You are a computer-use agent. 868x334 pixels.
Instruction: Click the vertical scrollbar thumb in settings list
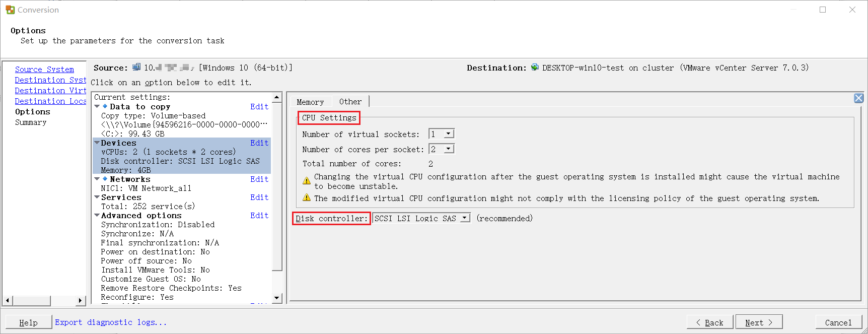(x=276, y=186)
